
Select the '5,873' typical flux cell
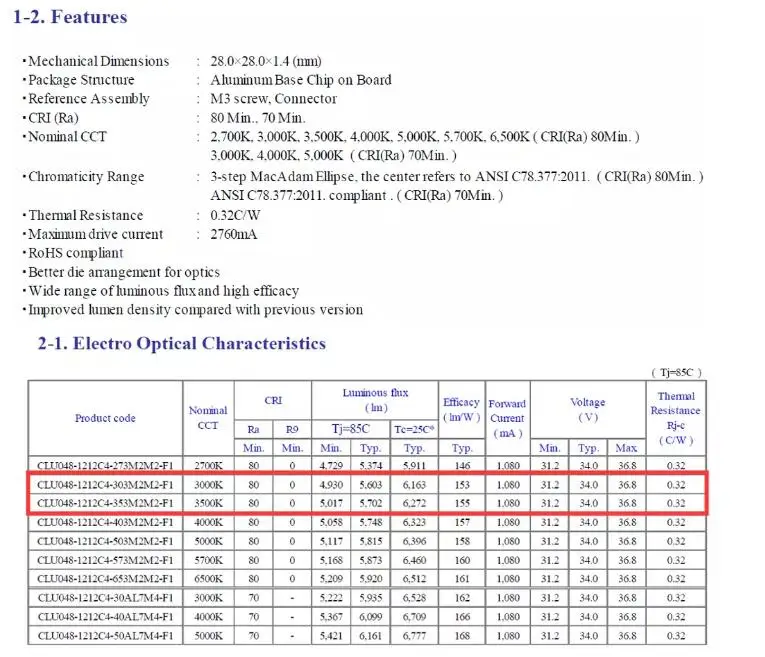click(x=371, y=560)
